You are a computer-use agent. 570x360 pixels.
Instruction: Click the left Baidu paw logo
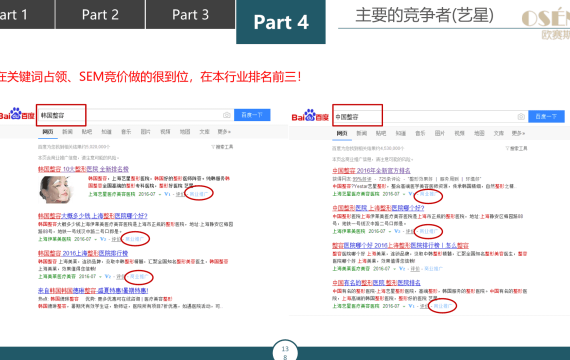(17, 114)
